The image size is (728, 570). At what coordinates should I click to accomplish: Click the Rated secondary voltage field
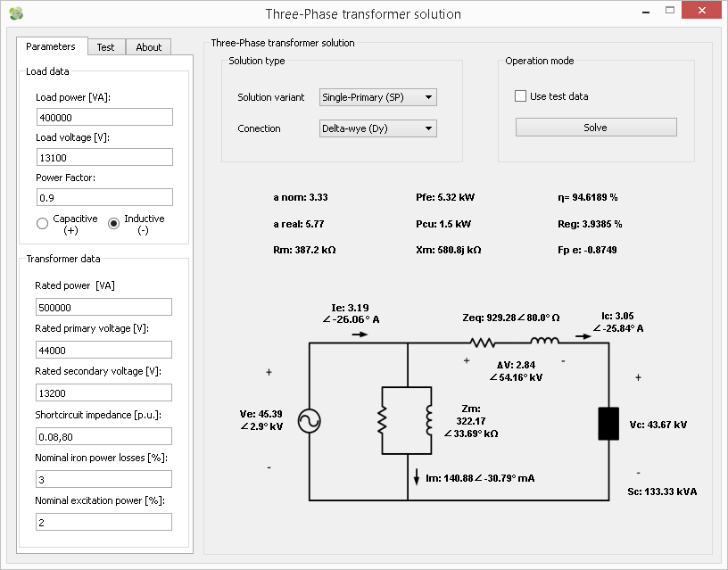[x=103, y=392]
